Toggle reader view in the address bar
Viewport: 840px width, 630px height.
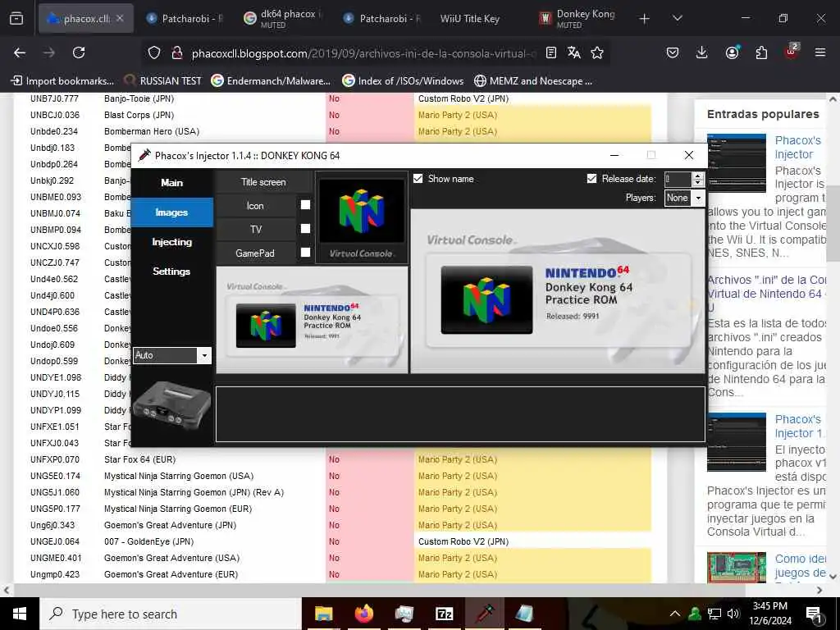(x=550, y=52)
